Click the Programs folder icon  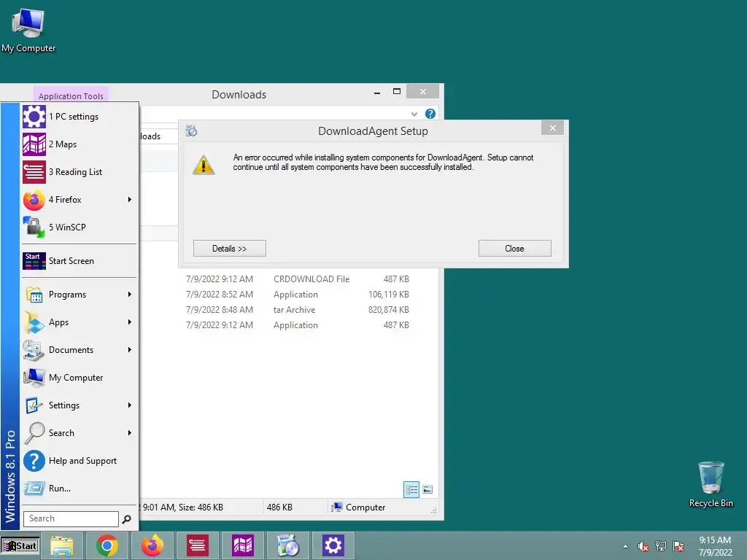[x=34, y=295]
